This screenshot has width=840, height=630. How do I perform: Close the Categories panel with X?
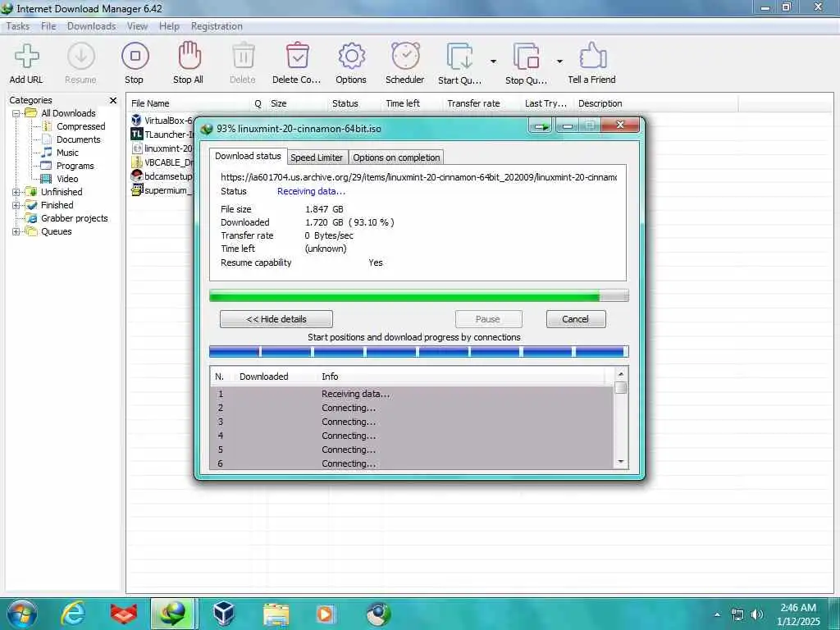[x=113, y=100]
